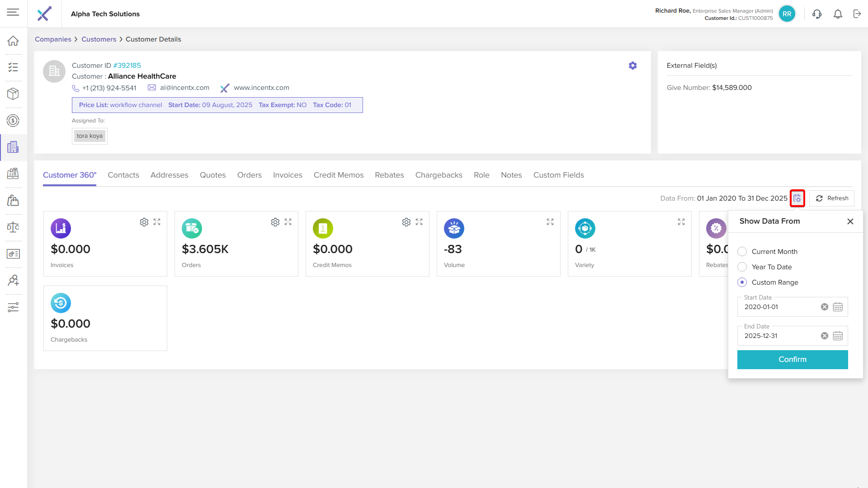
Task: Switch to the Chargebacks tab
Action: pyautogui.click(x=439, y=175)
